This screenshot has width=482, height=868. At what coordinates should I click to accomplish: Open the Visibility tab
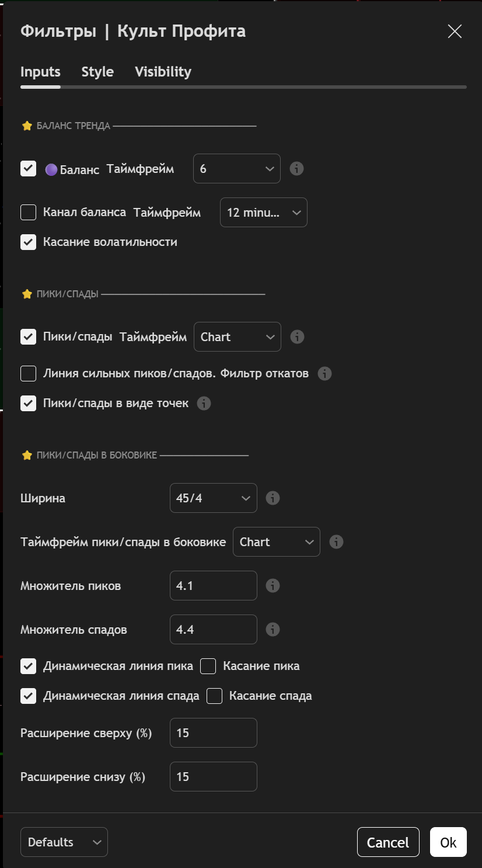pos(163,72)
